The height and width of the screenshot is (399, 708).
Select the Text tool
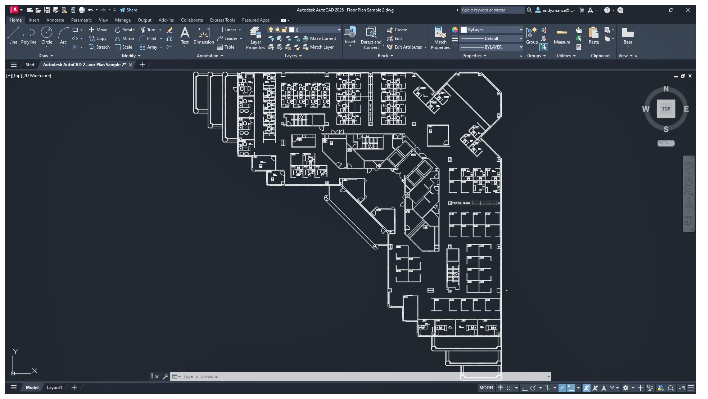[x=185, y=35]
